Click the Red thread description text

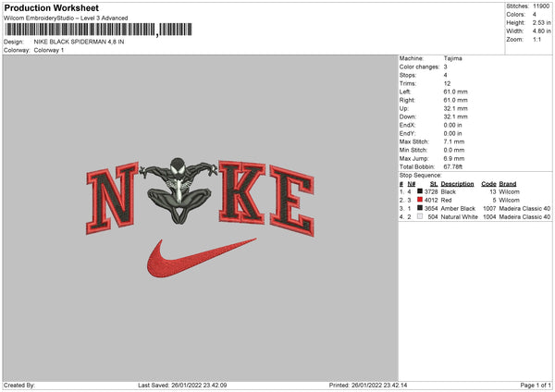[x=447, y=201]
